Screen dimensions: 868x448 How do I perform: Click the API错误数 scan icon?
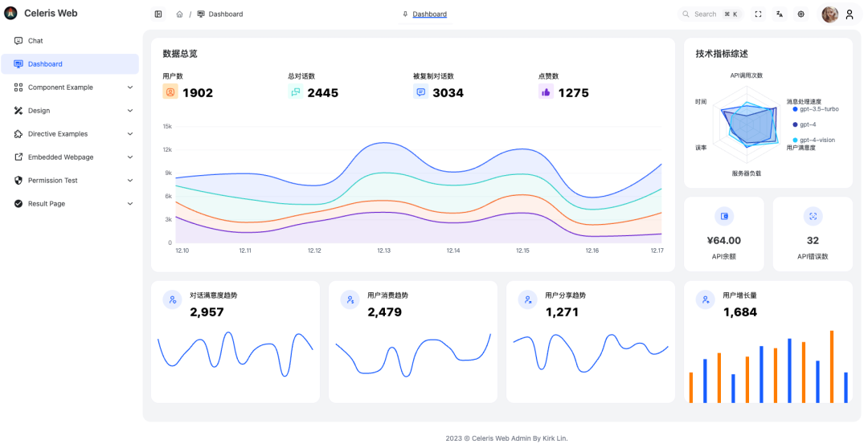[x=813, y=216]
